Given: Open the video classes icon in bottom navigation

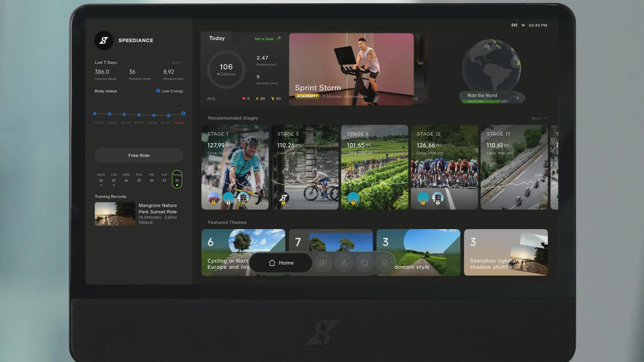Looking at the screenshot, I should tap(323, 262).
